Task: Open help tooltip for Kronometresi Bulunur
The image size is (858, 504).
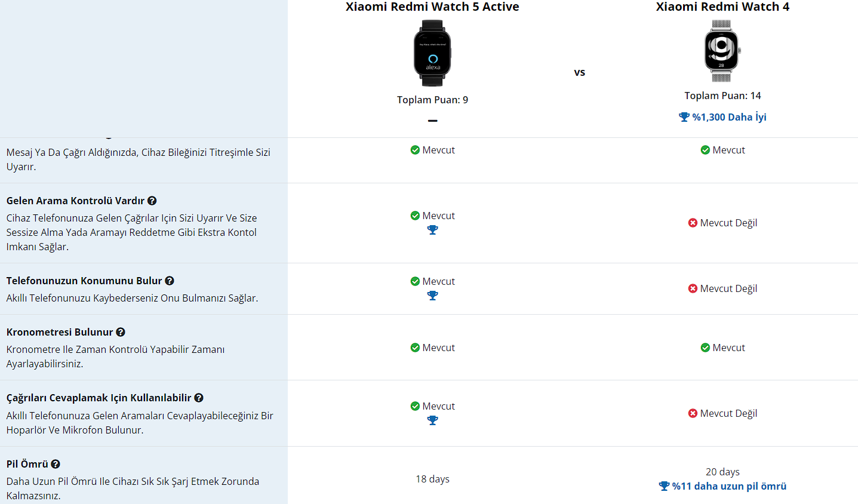Action: click(121, 332)
